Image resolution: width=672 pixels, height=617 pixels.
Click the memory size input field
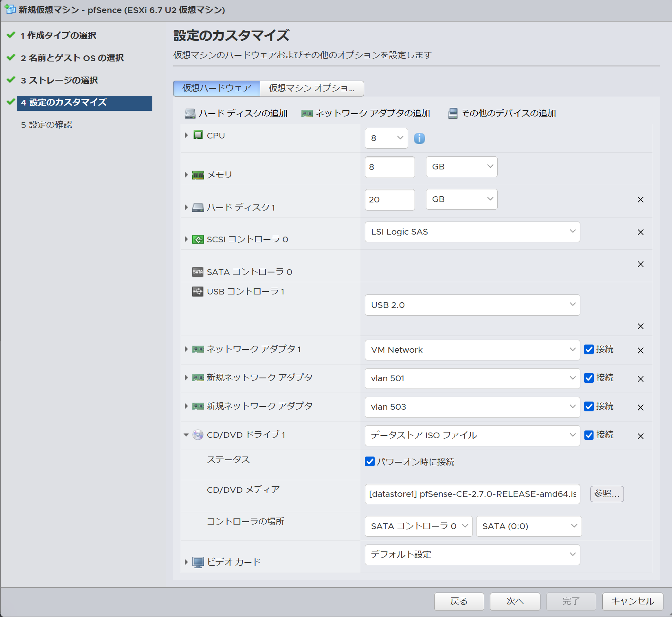coord(390,167)
